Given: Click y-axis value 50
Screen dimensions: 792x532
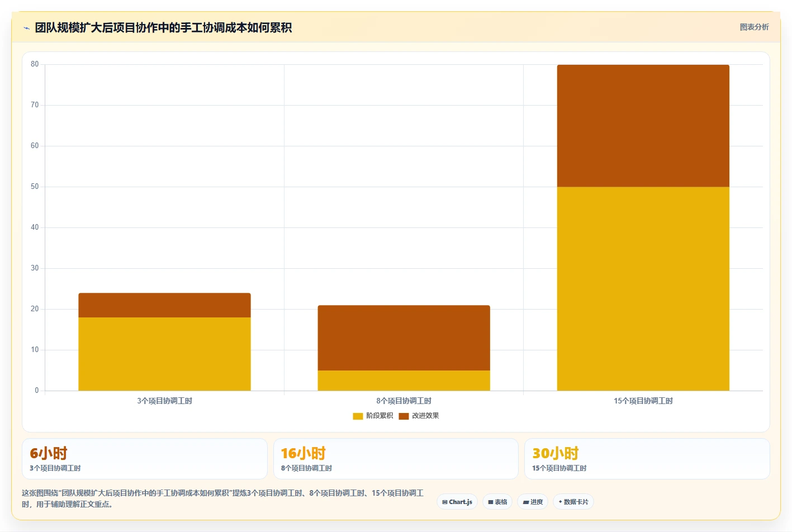Looking at the screenshot, I should (x=35, y=187).
